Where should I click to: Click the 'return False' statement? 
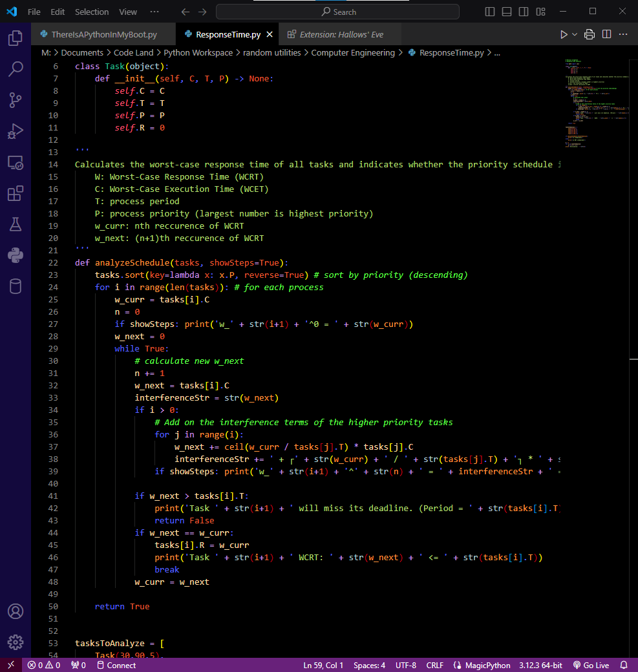click(184, 520)
